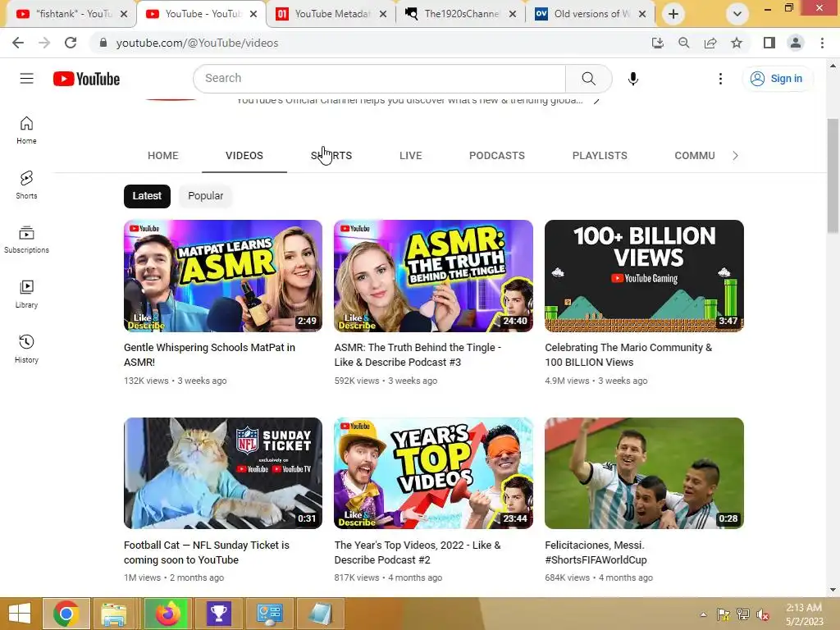Open title Felicitaciones, Messi.
This screenshot has width=840, height=630.
point(596,552)
